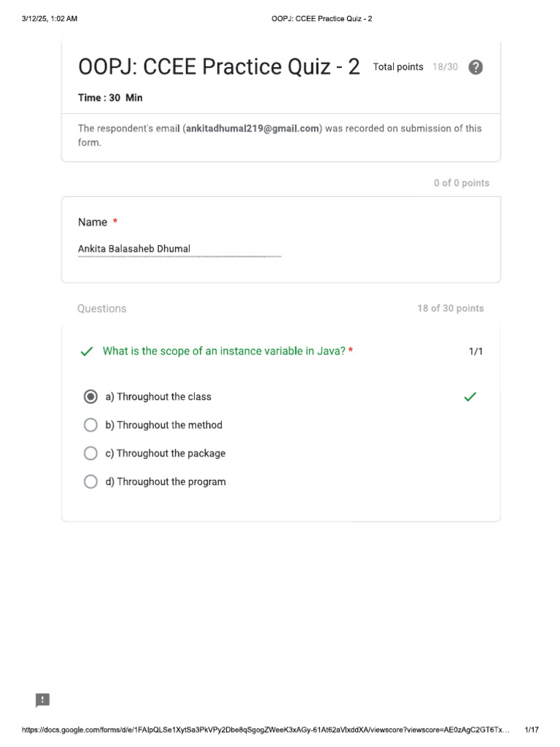Click the 1/1 score for the question
The height and width of the screenshot is (747, 560).
pyautogui.click(x=475, y=352)
